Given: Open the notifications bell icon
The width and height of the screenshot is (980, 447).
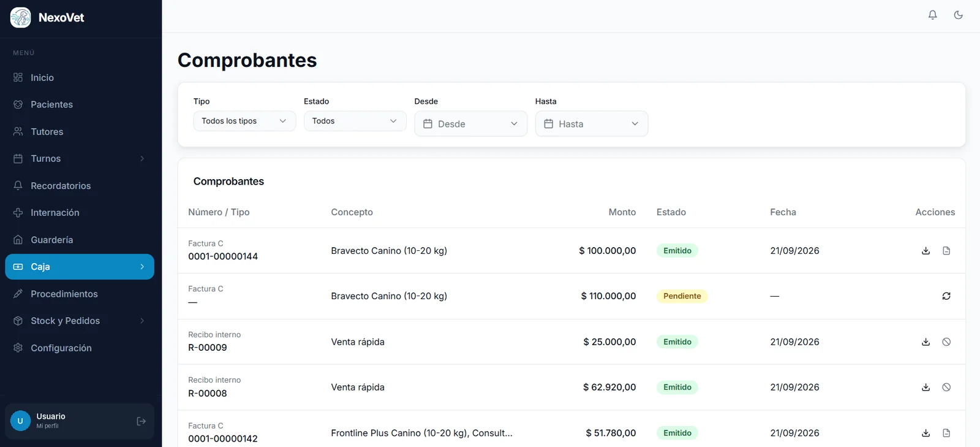Looking at the screenshot, I should (x=932, y=15).
